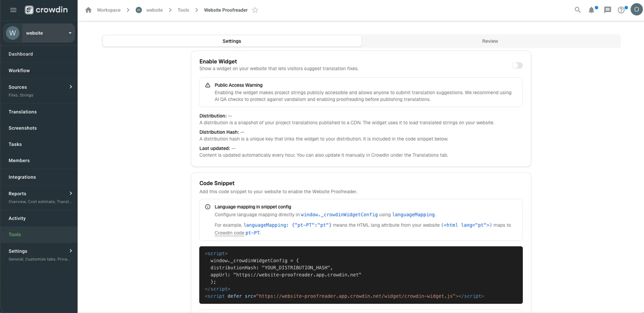
Task: Click the Distribution Hash label
Action: pyautogui.click(x=219, y=132)
